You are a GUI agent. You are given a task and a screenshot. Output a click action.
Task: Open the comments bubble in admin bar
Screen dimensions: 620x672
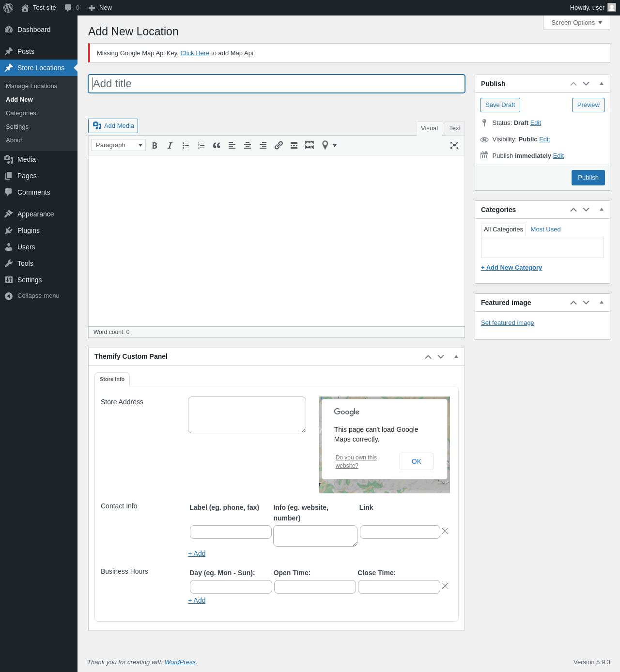(x=72, y=8)
